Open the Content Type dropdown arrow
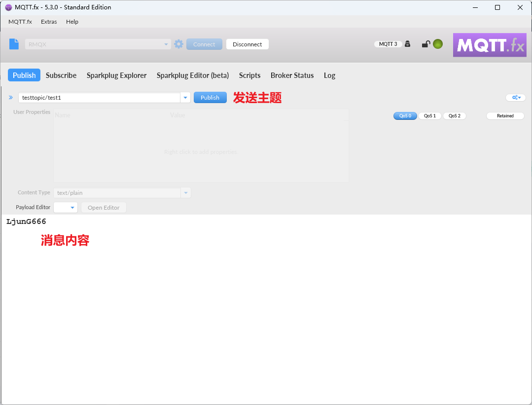Viewport: 532px width, 405px height. [x=185, y=193]
